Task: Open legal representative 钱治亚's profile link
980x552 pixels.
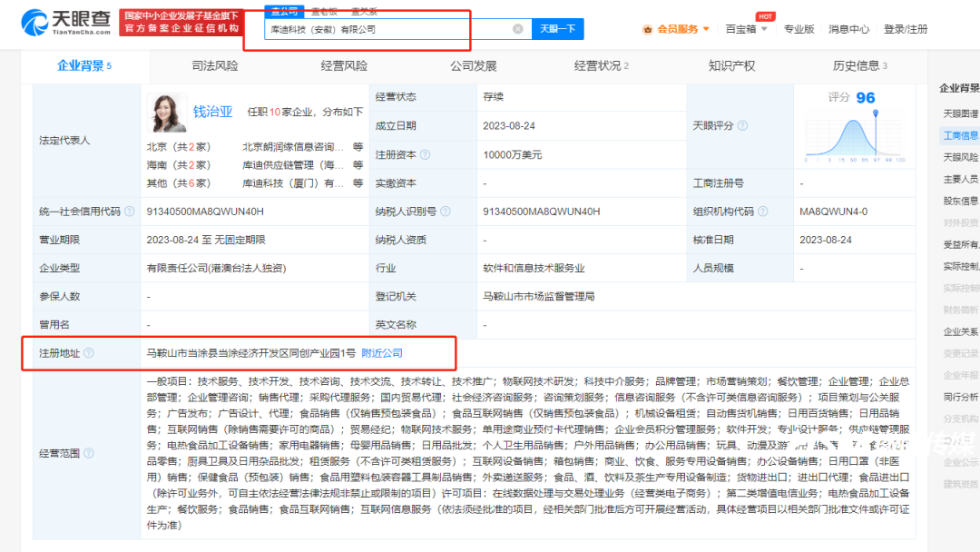Action: click(x=212, y=112)
